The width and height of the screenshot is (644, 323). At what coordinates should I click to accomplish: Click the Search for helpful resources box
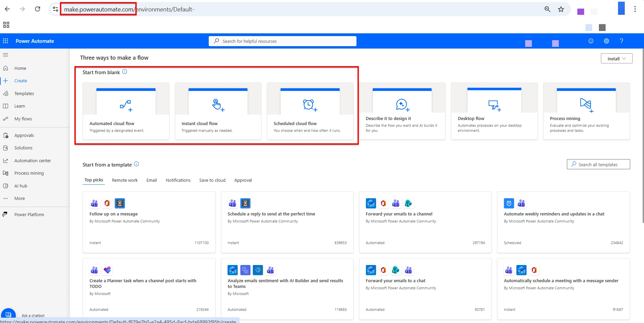(x=282, y=41)
